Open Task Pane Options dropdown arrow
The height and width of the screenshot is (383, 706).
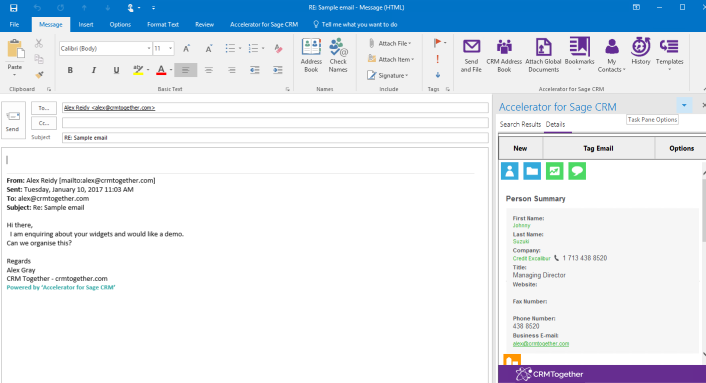click(684, 106)
